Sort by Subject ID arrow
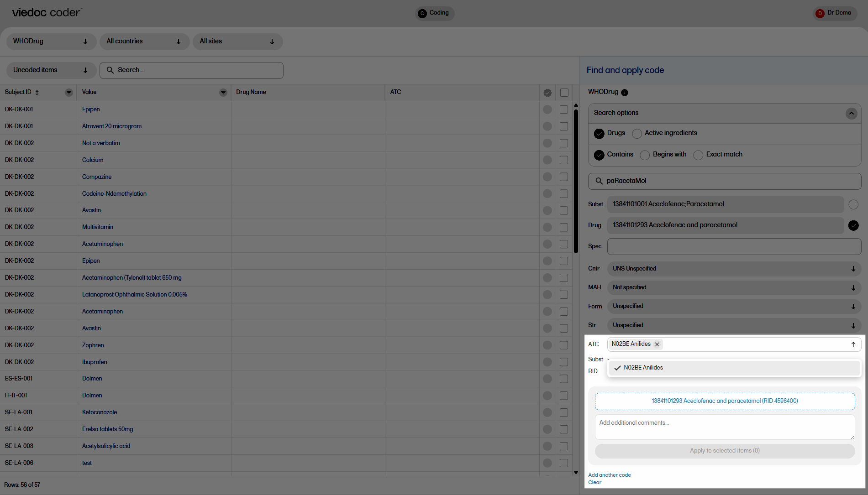 pyautogui.click(x=37, y=93)
